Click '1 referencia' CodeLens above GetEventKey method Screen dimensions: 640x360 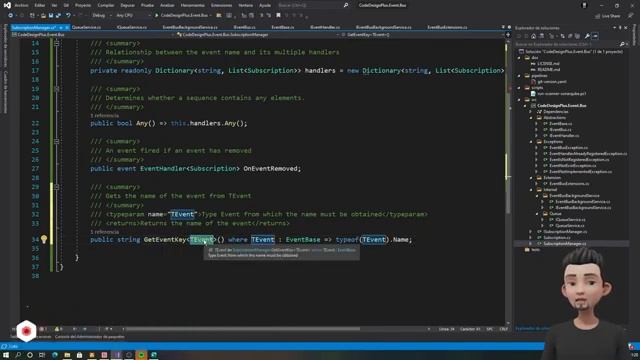click(104, 232)
